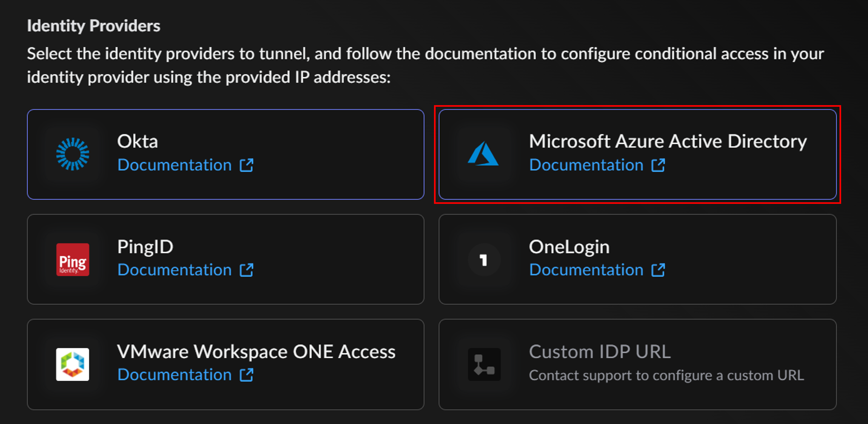Open VMware Workspace ONE Access Documentation link
The height and width of the screenshot is (424, 868).
point(175,374)
